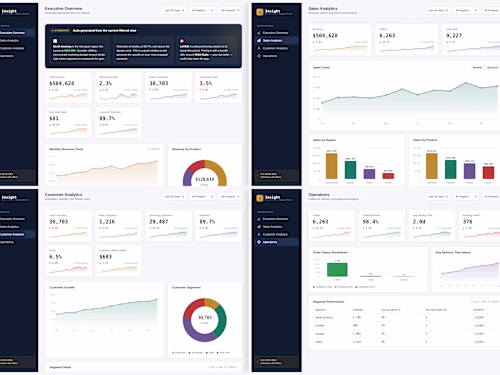Select Quarterly view on Sales Trend chart
Viewport: 500px width, 375px height.
point(492,67)
